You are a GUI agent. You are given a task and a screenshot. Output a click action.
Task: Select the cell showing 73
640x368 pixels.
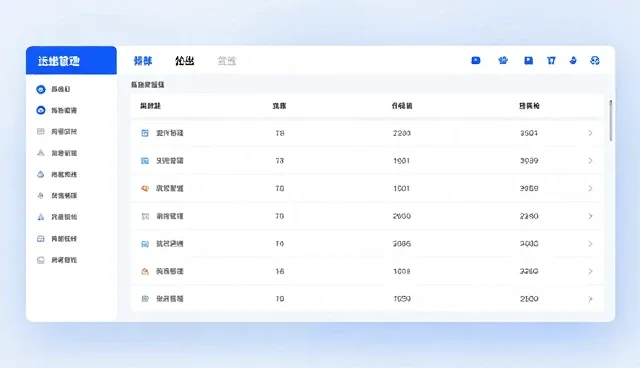[x=280, y=161]
